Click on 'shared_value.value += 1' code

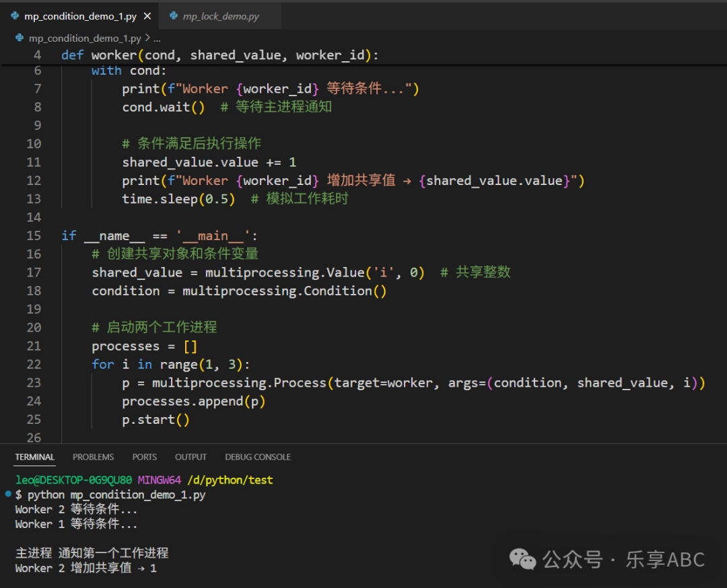pos(209,162)
